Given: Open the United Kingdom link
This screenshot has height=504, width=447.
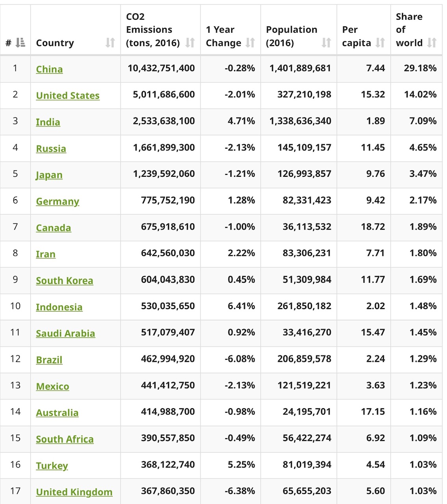Looking at the screenshot, I should (x=74, y=492).
